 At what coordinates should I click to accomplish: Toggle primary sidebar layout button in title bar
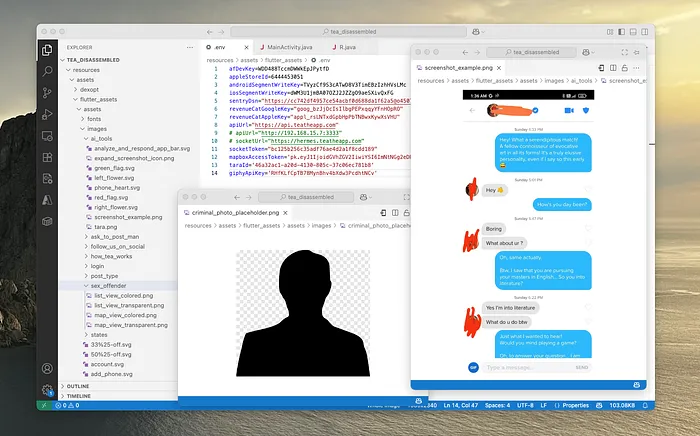tap(621, 32)
